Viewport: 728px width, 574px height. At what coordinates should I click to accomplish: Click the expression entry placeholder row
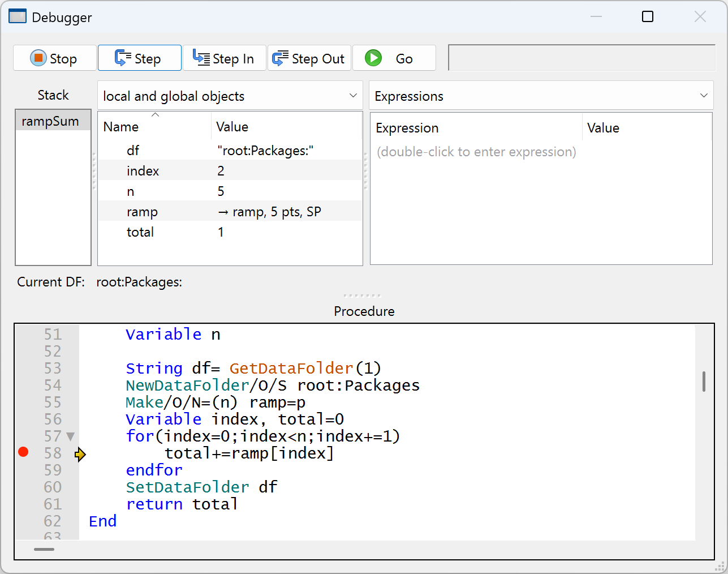[x=476, y=152]
